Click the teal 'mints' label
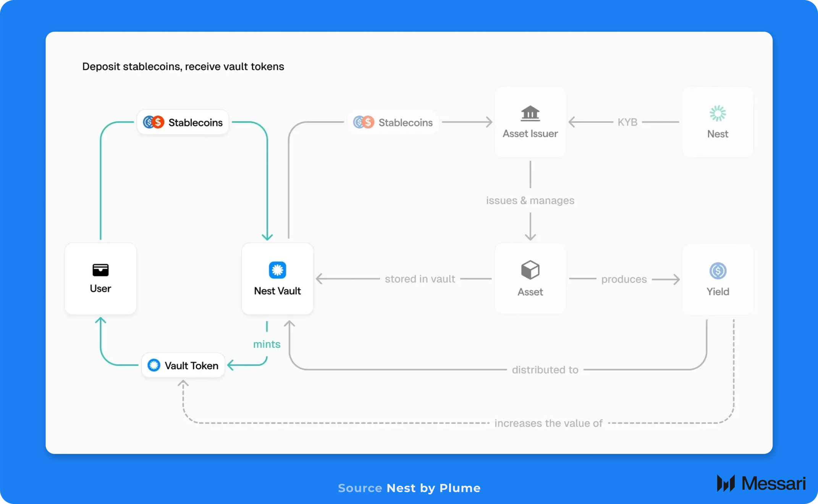Image resolution: width=818 pixels, height=504 pixels. (267, 344)
